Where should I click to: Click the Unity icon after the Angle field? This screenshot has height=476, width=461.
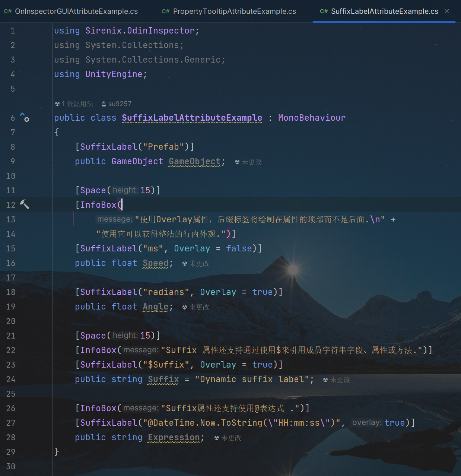coord(185,307)
